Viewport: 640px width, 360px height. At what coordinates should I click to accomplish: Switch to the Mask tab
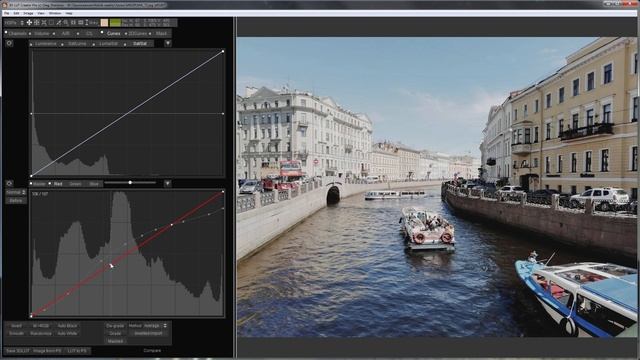(160, 33)
